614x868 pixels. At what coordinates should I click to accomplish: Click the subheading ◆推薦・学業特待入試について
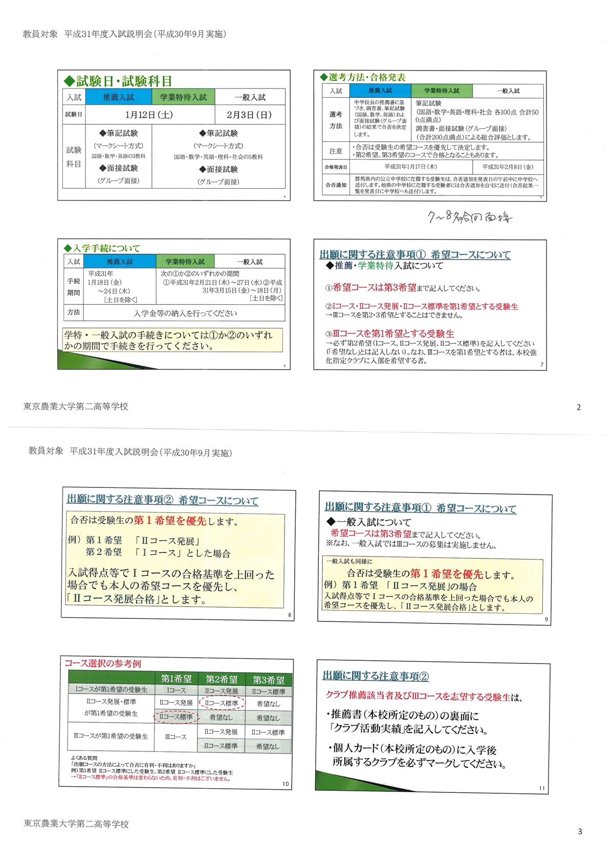pyautogui.click(x=384, y=266)
